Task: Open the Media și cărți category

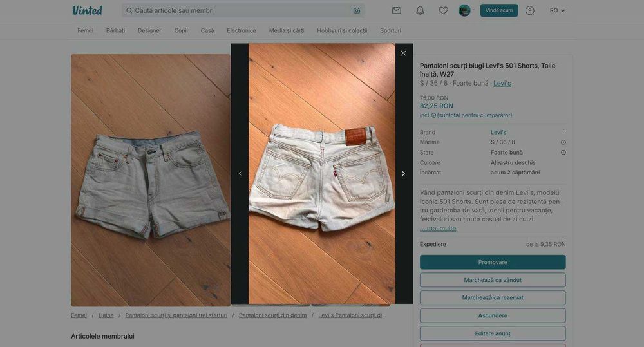Action: (287, 30)
